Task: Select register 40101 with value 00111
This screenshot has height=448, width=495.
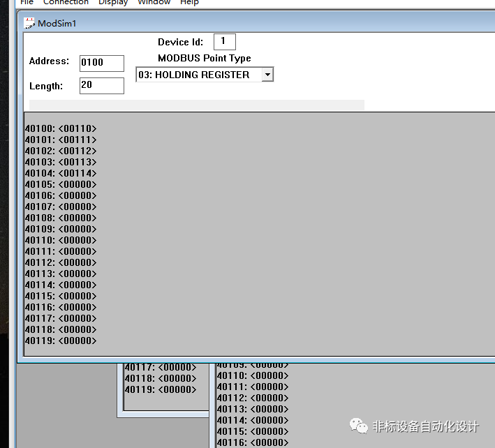Action: pos(61,140)
